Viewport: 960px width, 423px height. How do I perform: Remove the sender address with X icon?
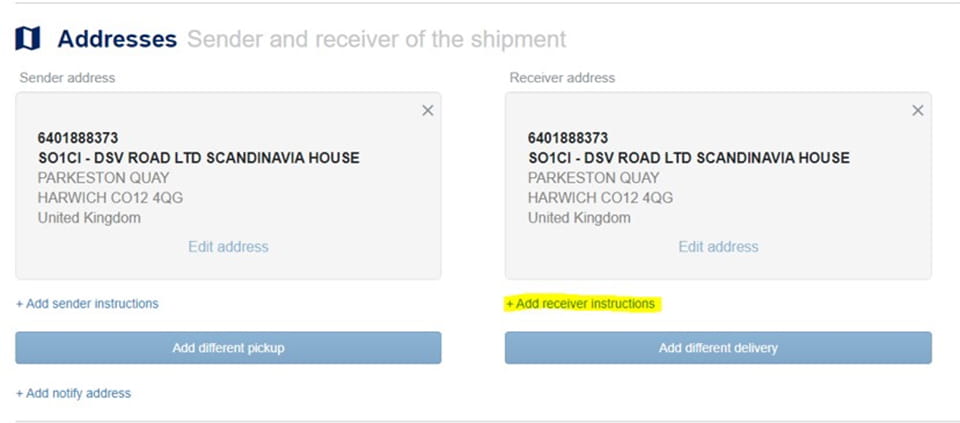pyautogui.click(x=428, y=110)
